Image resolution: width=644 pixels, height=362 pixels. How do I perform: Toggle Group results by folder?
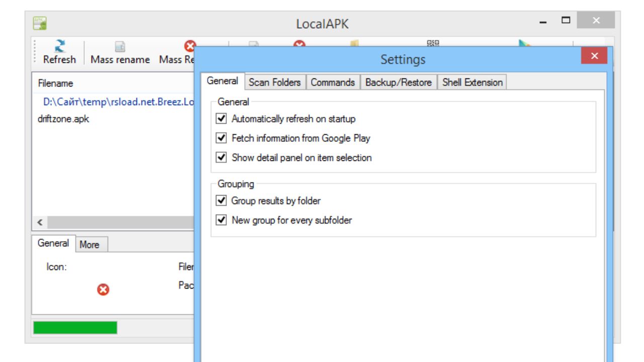tap(221, 201)
